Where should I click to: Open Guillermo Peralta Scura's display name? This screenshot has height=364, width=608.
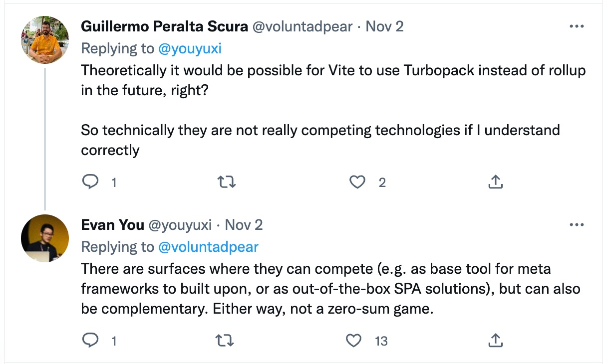pyautogui.click(x=164, y=26)
